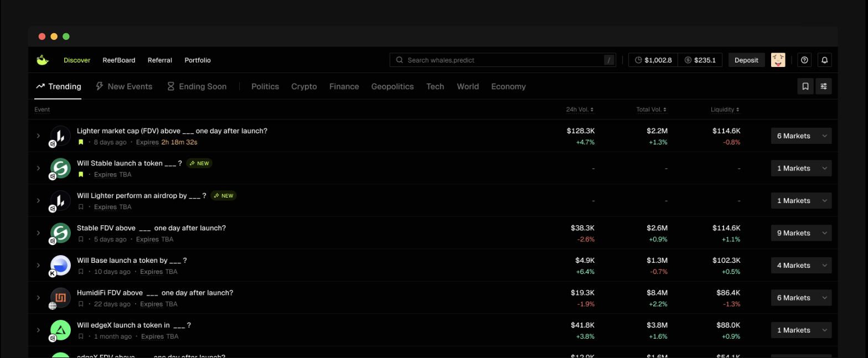The image size is (868, 358).
Task: Filter by the Economy category
Action: [x=508, y=86]
